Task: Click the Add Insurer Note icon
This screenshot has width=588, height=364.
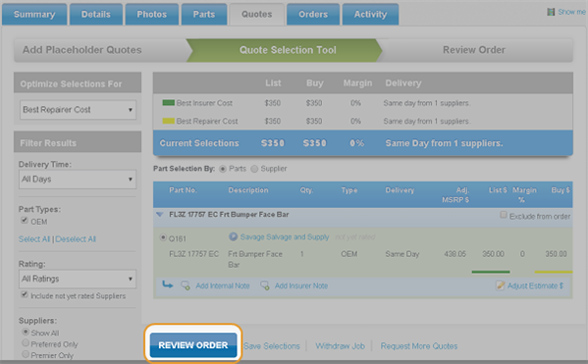Action: (x=265, y=286)
